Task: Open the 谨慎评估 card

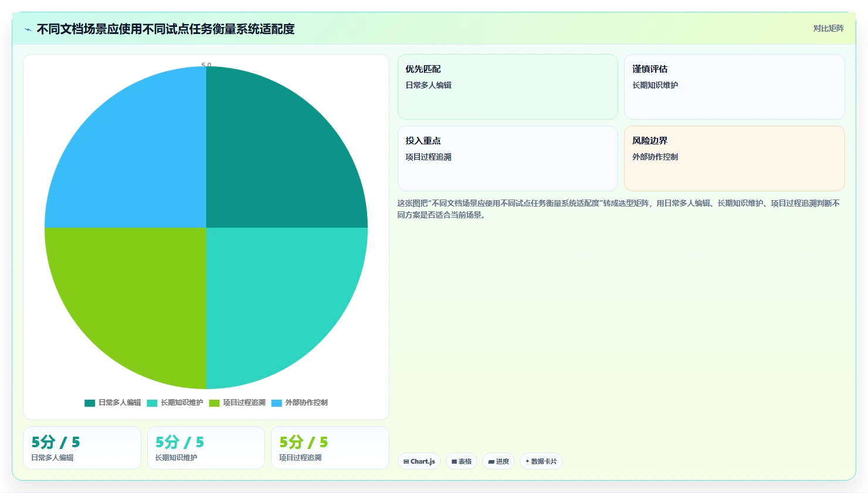Action: click(734, 87)
